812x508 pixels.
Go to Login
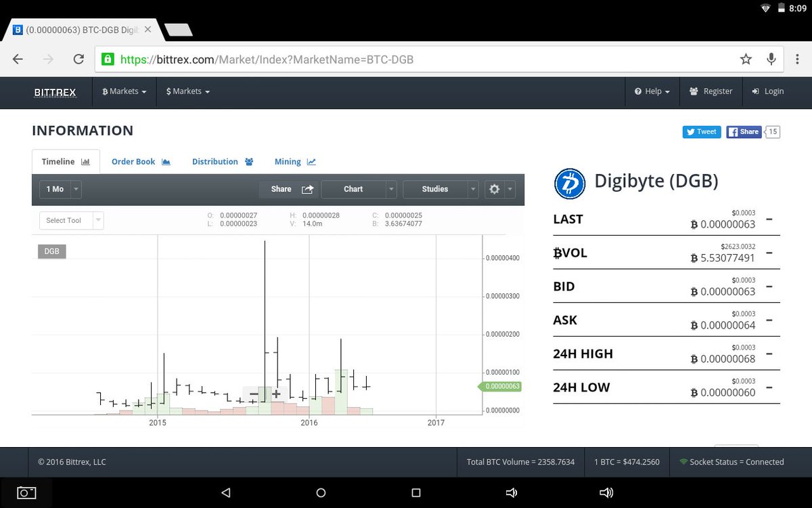click(x=767, y=91)
